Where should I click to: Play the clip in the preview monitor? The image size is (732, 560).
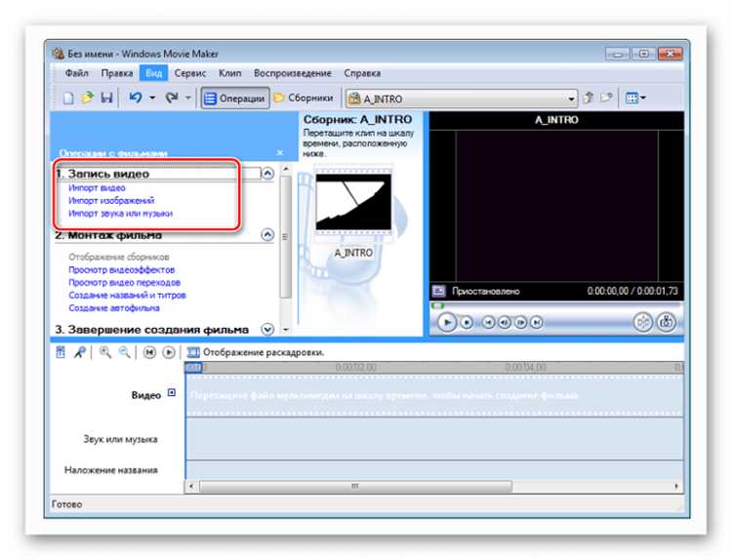coord(447,322)
